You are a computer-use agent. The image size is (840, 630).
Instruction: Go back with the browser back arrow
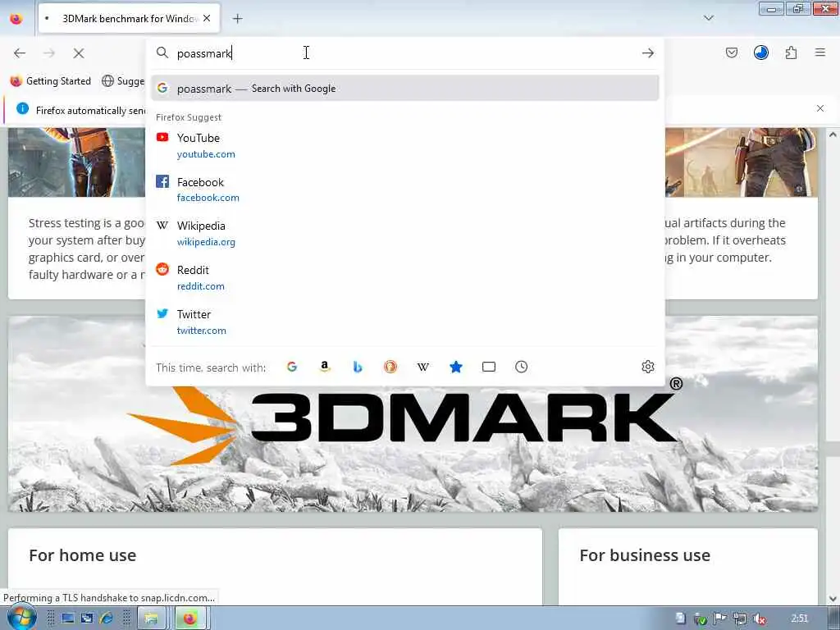20,53
